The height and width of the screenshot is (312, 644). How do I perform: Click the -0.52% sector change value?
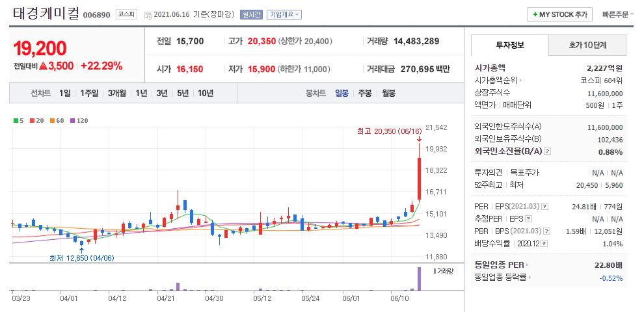pos(611,278)
